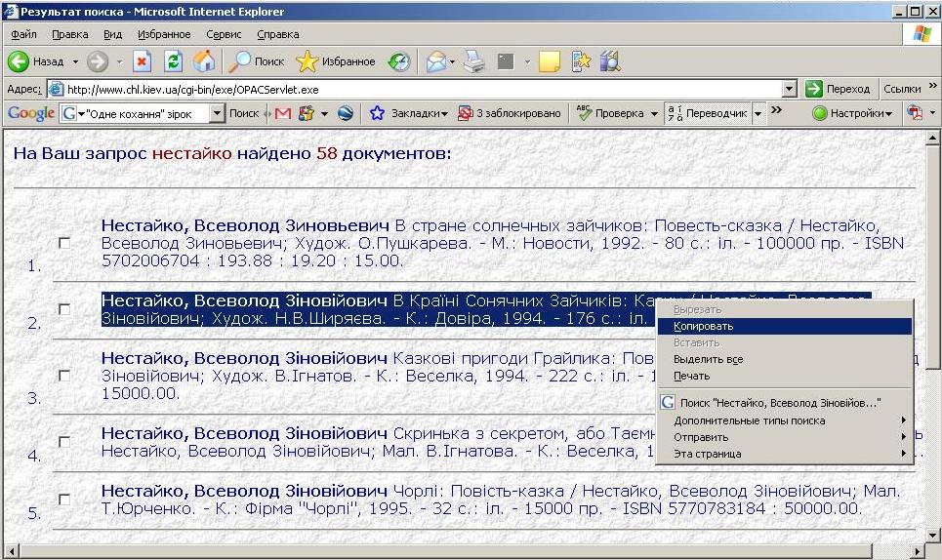Click the Research books icon

610,61
